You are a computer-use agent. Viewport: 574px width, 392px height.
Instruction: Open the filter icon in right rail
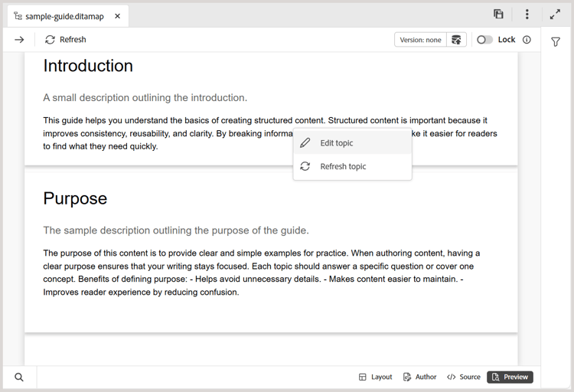[x=556, y=42]
